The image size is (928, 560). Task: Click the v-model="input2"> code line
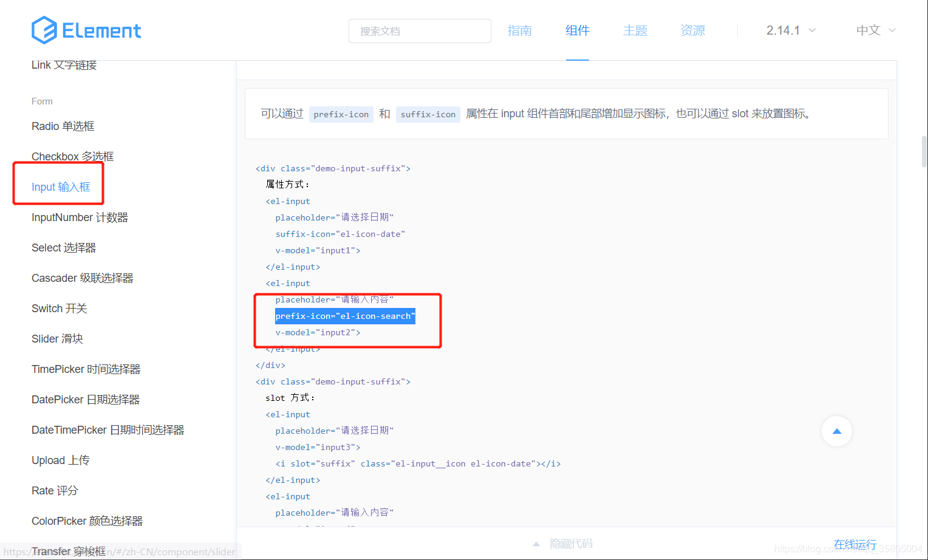[318, 332]
